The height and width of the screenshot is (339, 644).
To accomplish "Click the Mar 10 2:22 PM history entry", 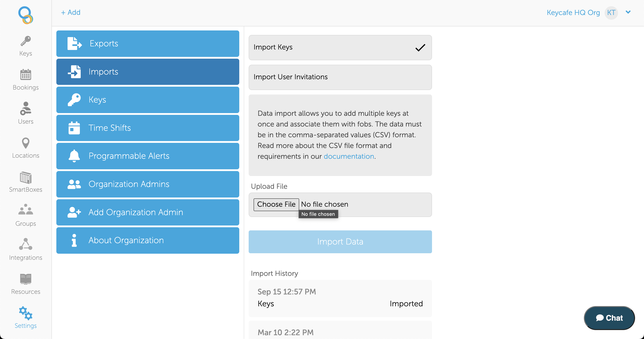I will coord(340,330).
